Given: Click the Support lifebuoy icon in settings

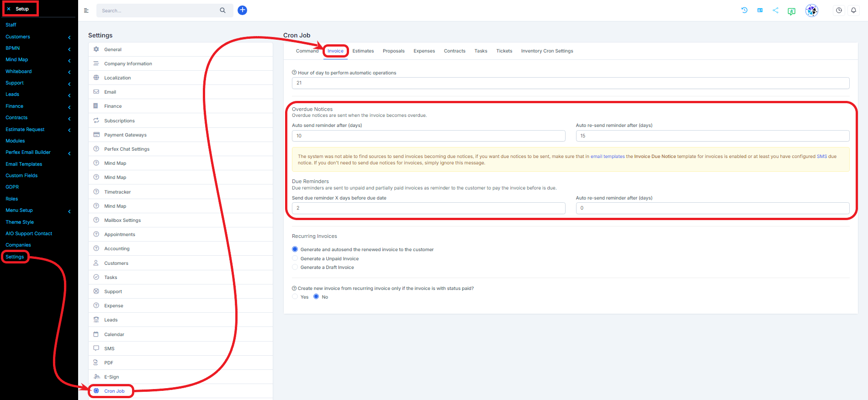Looking at the screenshot, I should tap(96, 291).
